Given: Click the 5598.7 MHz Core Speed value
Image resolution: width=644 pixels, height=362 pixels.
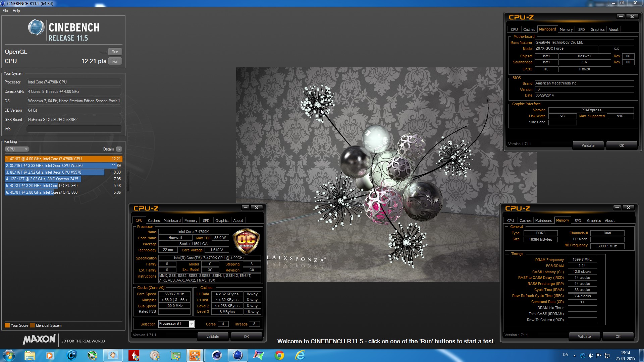Looking at the screenshot, I should pos(174,294).
